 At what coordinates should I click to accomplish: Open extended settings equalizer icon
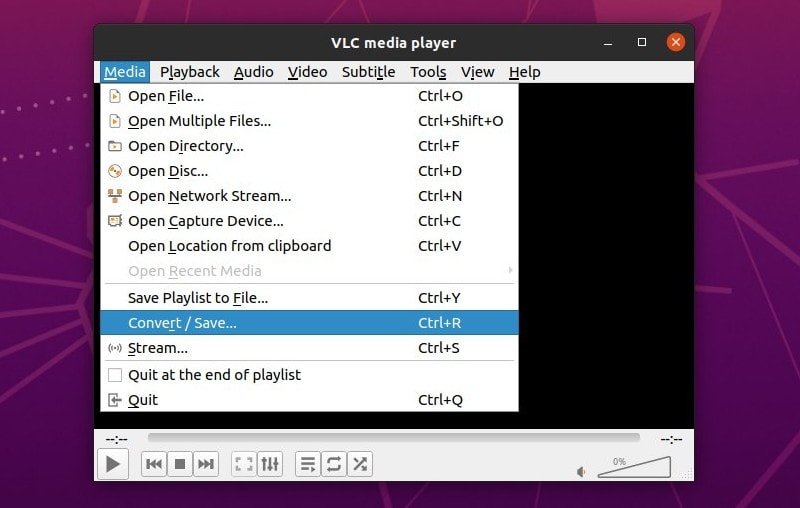pos(270,464)
